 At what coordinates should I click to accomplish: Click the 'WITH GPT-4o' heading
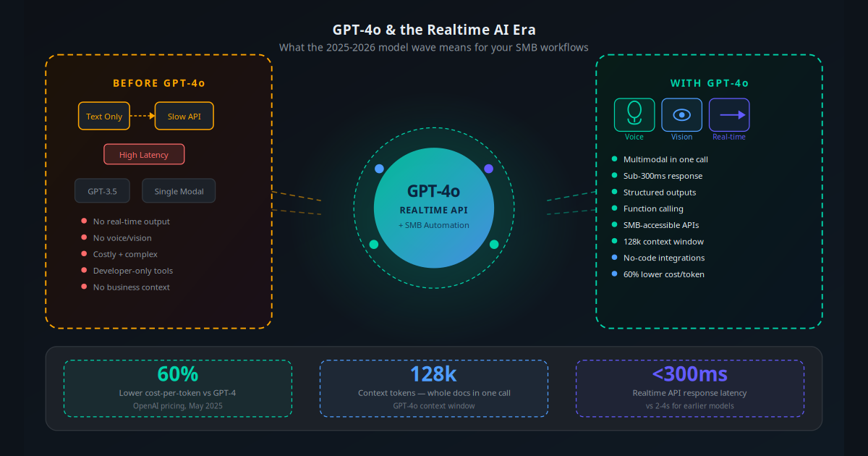[710, 83]
